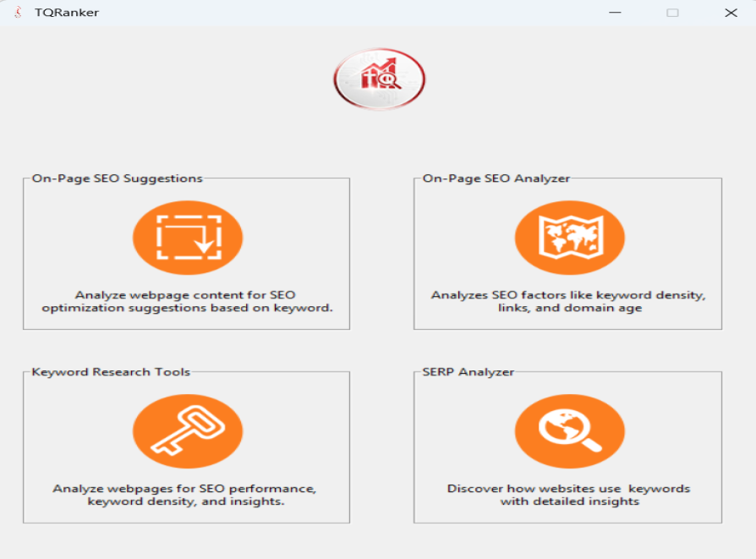Screen dimensions: 756x559
Task: Click "Analyze webpages for SEO performance" description
Action: [184, 489]
